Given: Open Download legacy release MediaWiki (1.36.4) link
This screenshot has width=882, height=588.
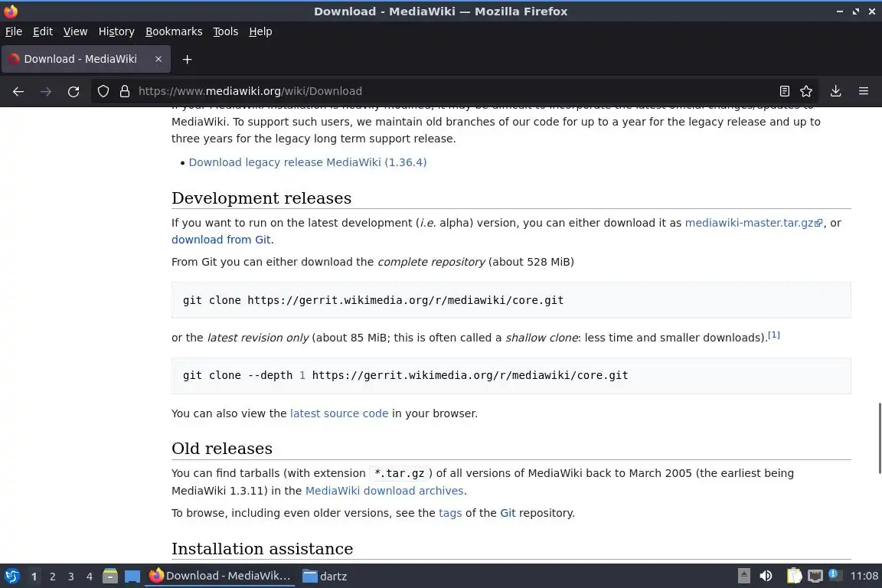Looking at the screenshot, I should pos(308,162).
